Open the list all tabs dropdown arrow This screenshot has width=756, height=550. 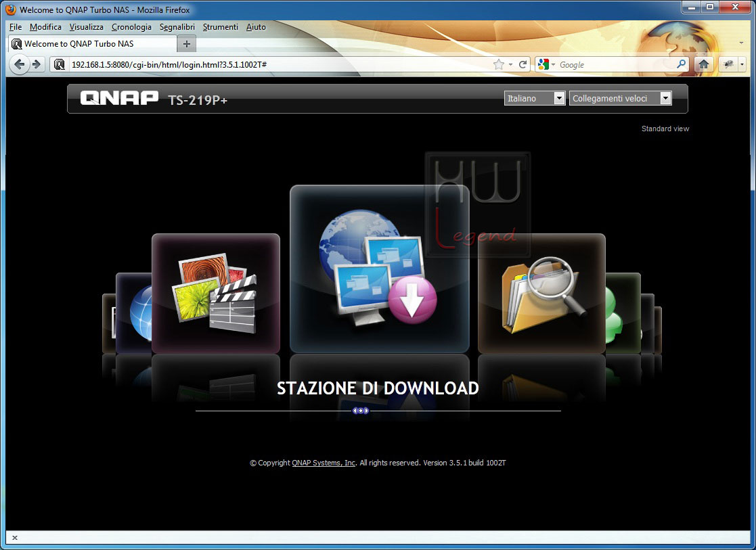[741, 43]
